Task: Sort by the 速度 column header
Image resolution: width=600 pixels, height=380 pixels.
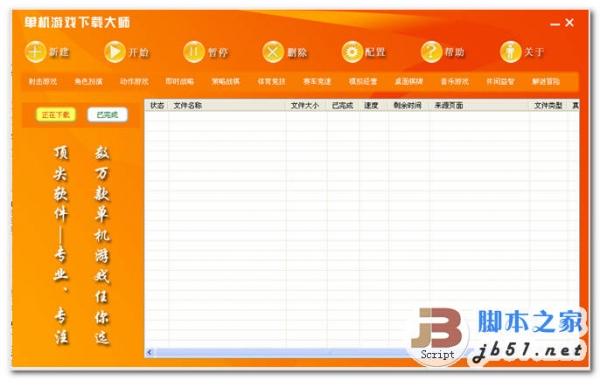Action: pos(374,105)
